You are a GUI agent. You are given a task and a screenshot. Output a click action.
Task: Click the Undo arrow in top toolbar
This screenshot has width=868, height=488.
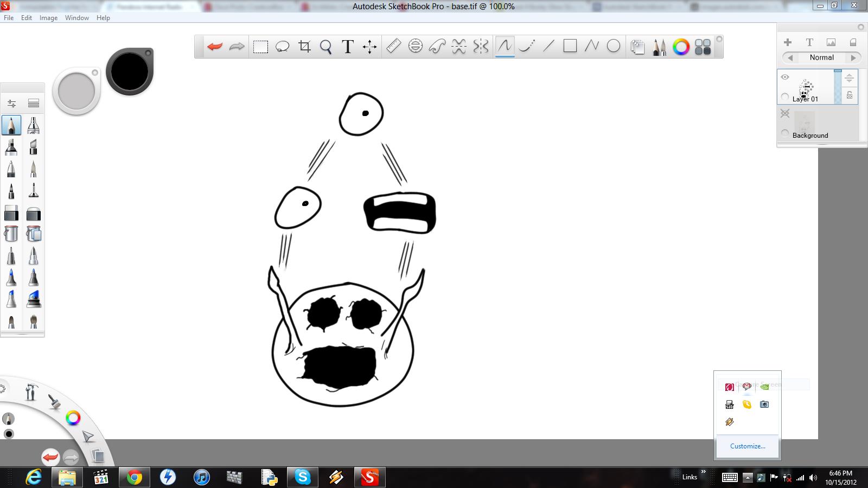coord(215,47)
